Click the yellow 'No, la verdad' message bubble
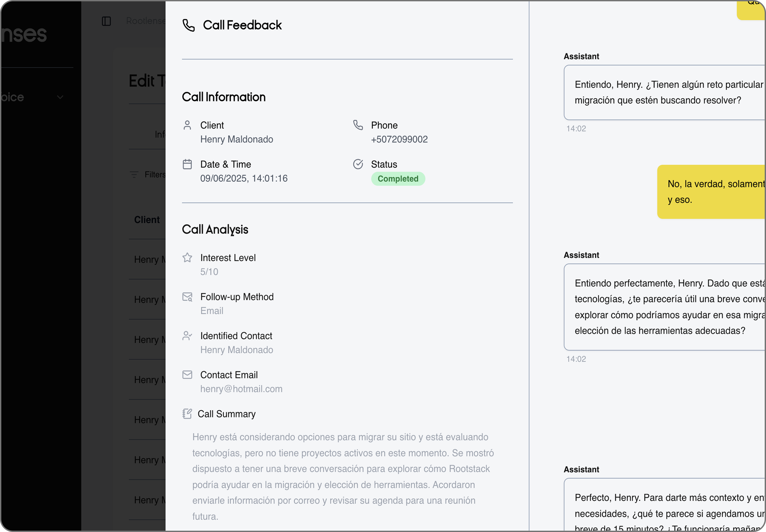The image size is (766, 532). pos(711,192)
